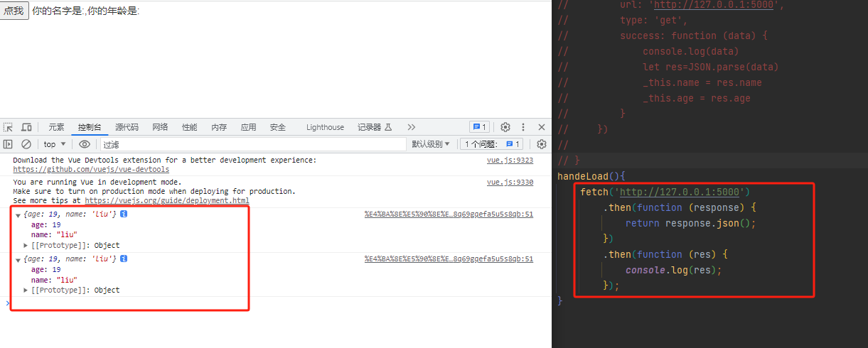Clear the console with the ban icon
The height and width of the screenshot is (348, 868).
pos(26,144)
